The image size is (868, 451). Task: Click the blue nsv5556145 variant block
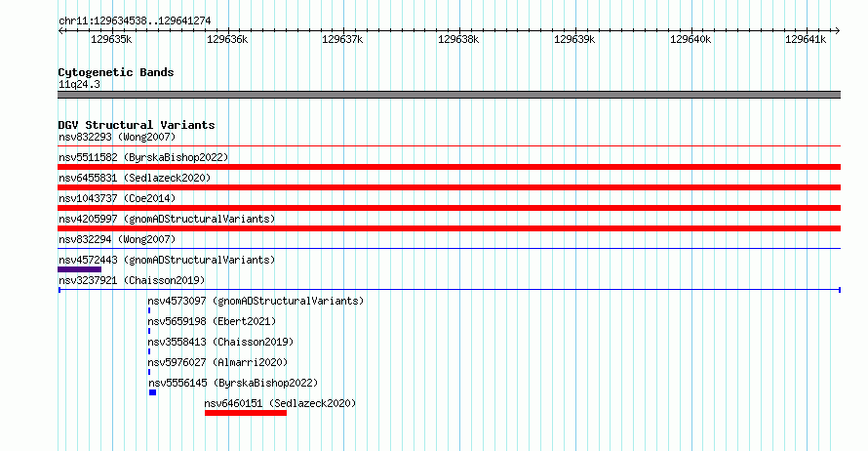(x=153, y=392)
